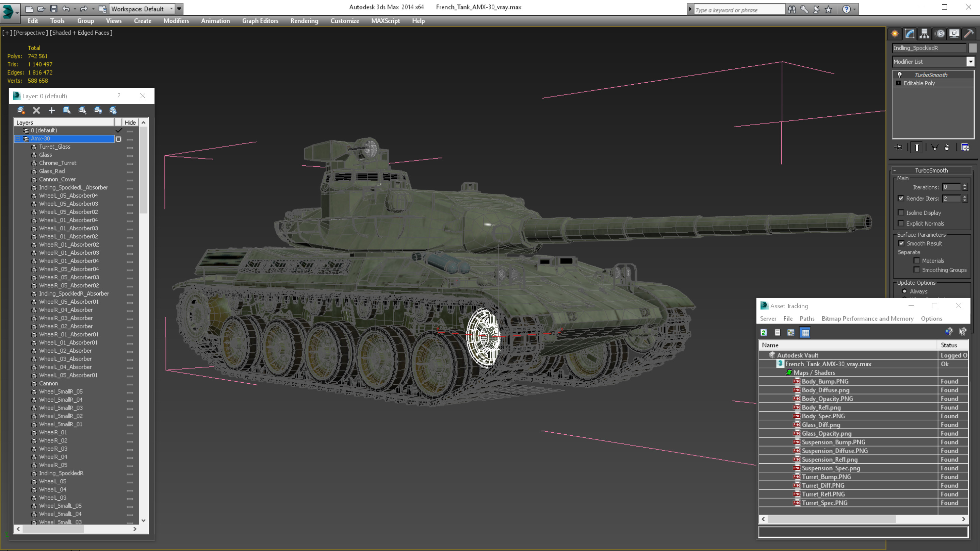
Task: Click the Refresh icon in Asset Tracking
Action: coord(764,332)
